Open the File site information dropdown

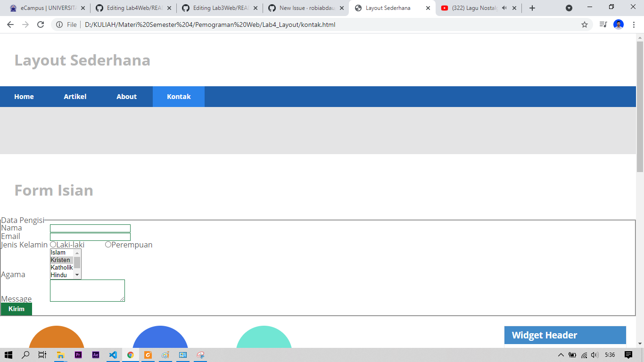pyautogui.click(x=59, y=25)
